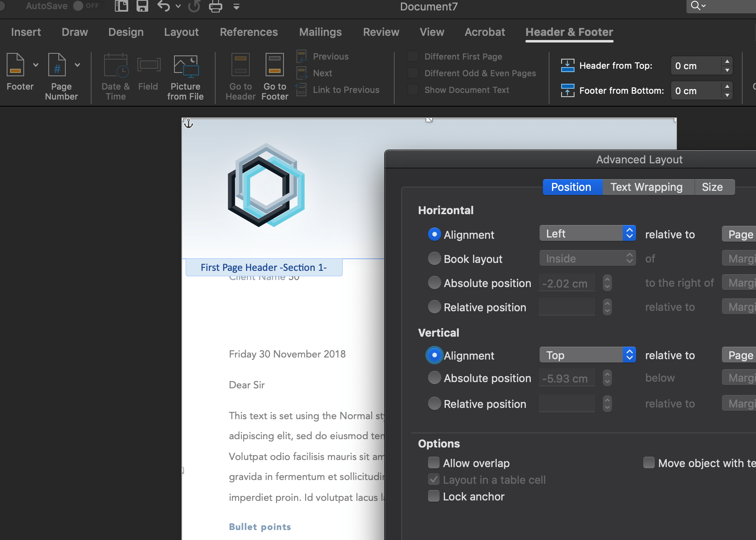Open the Footer dropdown arrow
The image size is (756, 540).
pos(36,65)
